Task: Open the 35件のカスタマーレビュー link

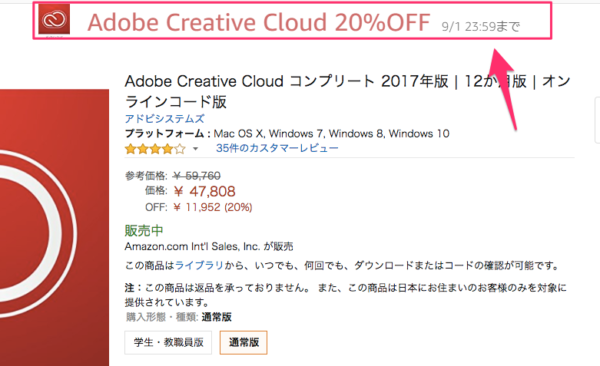Action: tap(277, 148)
